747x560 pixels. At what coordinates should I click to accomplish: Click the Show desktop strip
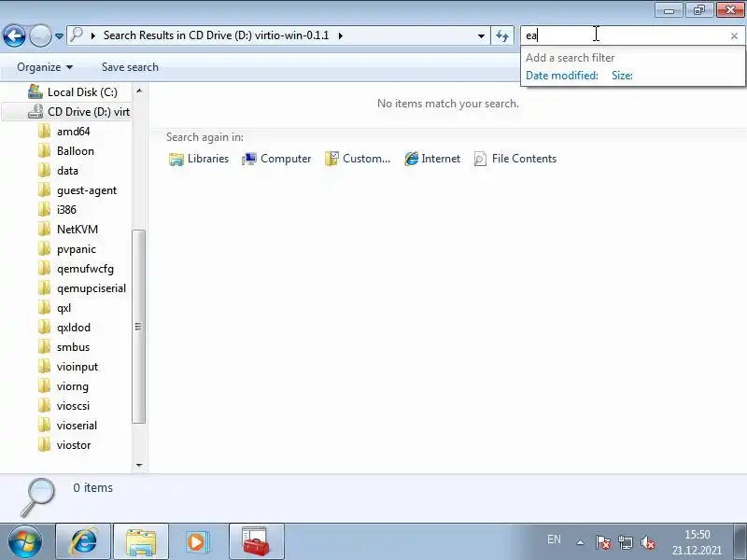pos(740,541)
